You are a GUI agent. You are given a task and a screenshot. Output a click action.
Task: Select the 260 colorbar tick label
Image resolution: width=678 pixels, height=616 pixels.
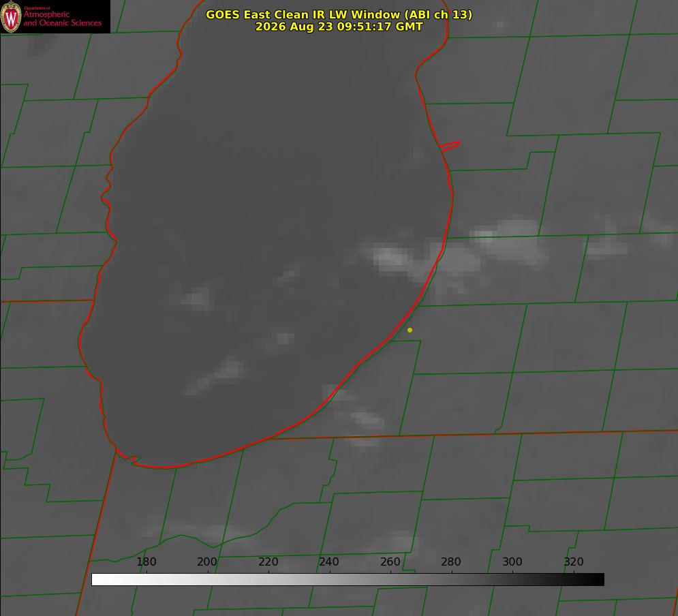point(390,561)
